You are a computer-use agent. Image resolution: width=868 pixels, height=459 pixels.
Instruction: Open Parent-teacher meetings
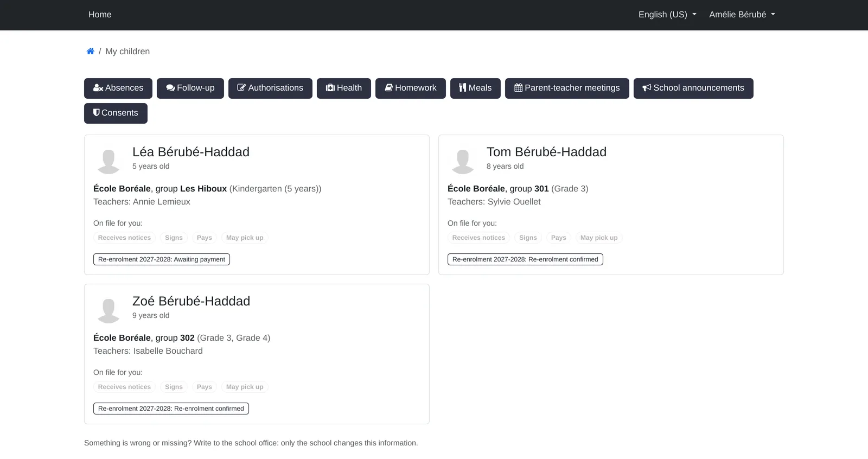[567, 88]
